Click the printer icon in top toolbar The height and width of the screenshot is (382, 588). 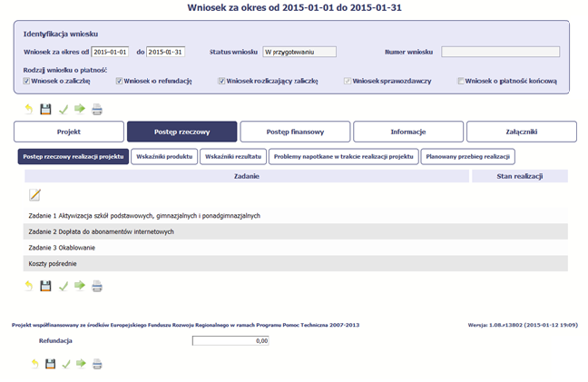coord(97,109)
